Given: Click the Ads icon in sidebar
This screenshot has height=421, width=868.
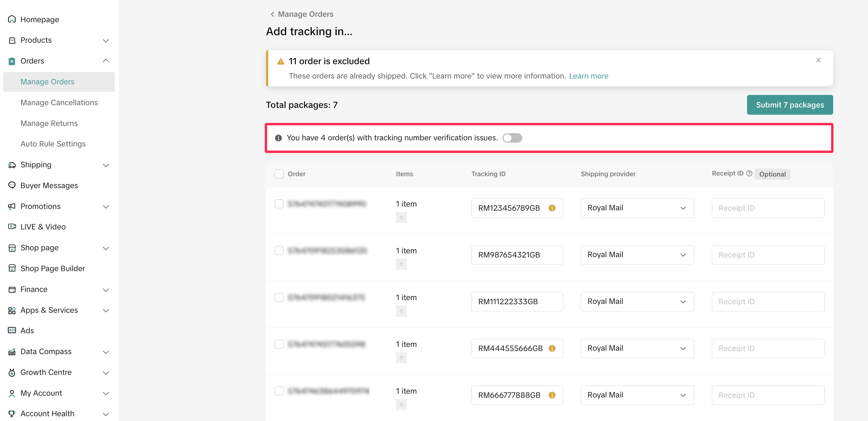Looking at the screenshot, I should 12,330.
